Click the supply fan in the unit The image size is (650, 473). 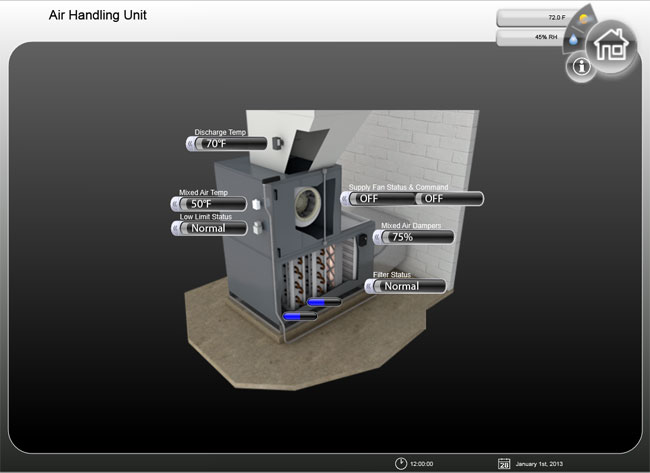pyautogui.click(x=308, y=207)
